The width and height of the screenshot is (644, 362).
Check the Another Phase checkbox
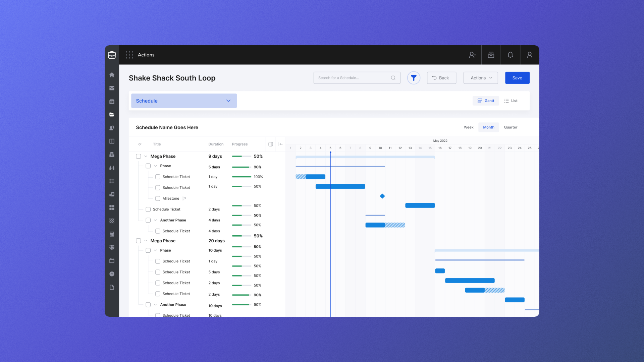pyautogui.click(x=148, y=220)
